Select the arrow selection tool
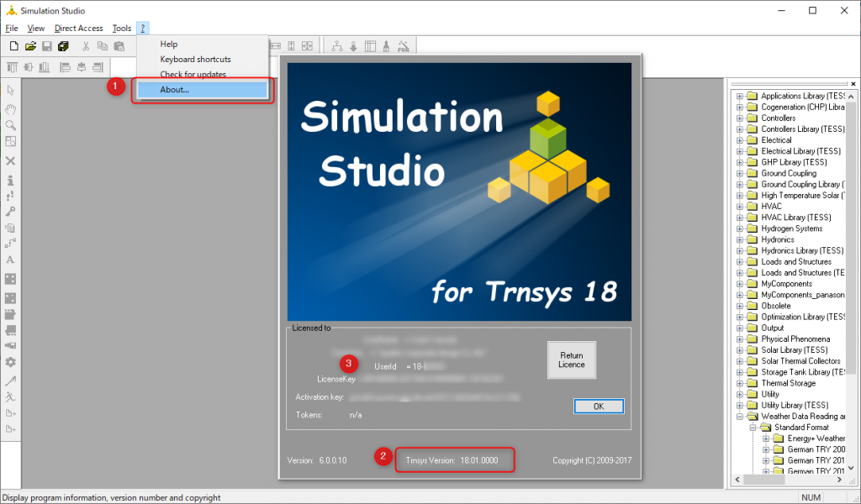Image resolution: width=861 pixels, height=504 pixels. pyautogui.click(x=10, y=90)
